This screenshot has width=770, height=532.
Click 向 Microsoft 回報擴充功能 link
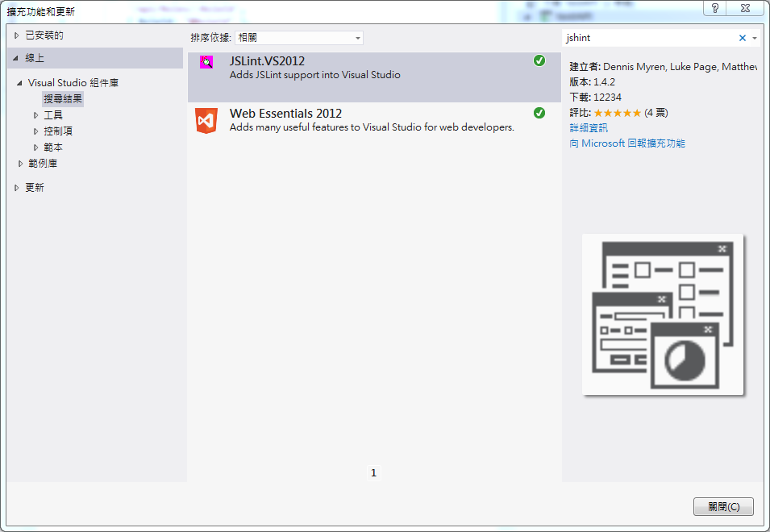pos(627,143)
